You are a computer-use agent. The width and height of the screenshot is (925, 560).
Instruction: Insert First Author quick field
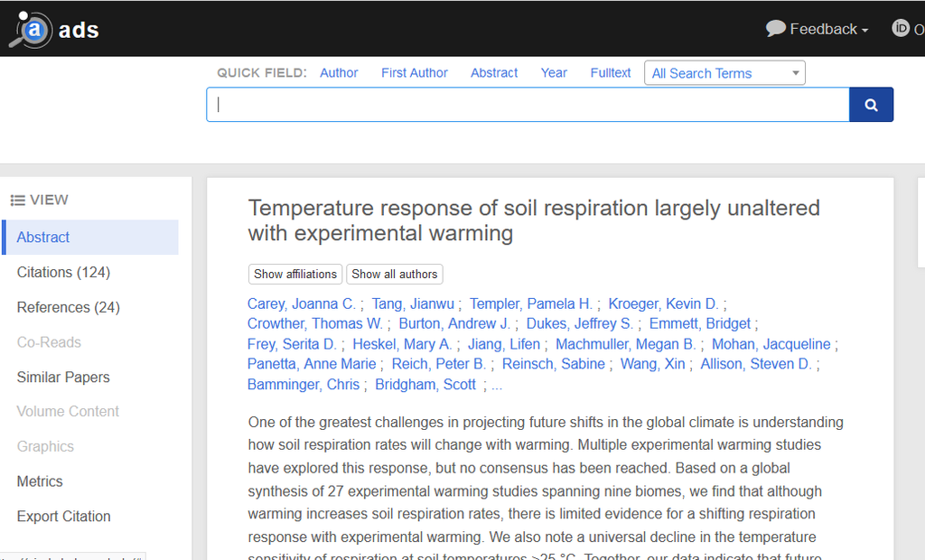(x=414, y=73)
